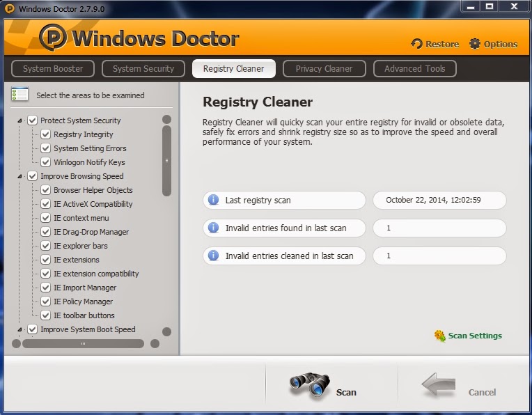Toggle IE Import Manager checkbox
Image resolution: width=532 pixels, height=415 pixels.
46,287
